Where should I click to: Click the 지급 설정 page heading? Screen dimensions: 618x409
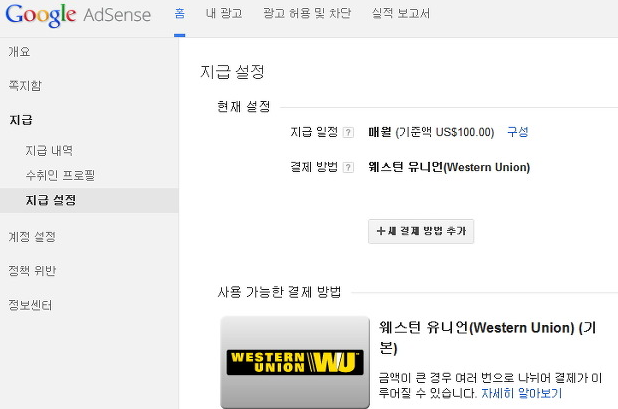click(x=233, y=72)
